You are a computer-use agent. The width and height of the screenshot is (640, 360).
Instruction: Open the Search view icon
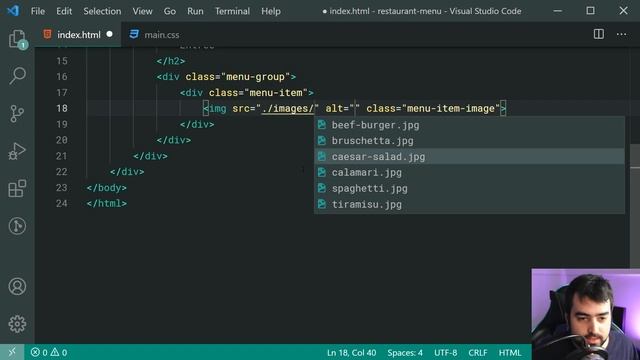click(x=17, y=76)
